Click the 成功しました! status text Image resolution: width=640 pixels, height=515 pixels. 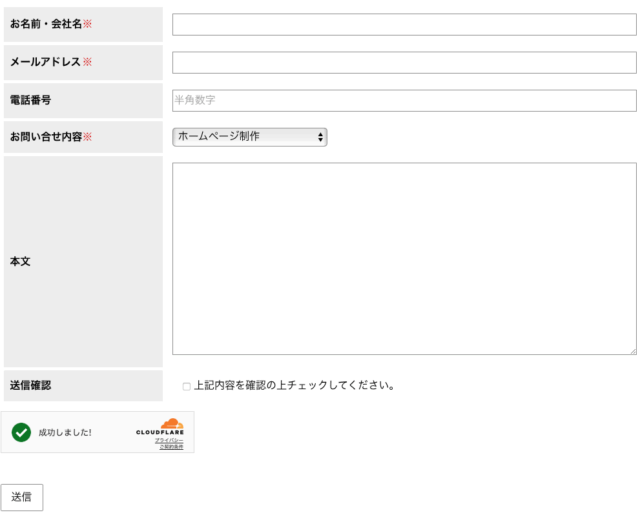pyautogui.click(x=65, y=432)
